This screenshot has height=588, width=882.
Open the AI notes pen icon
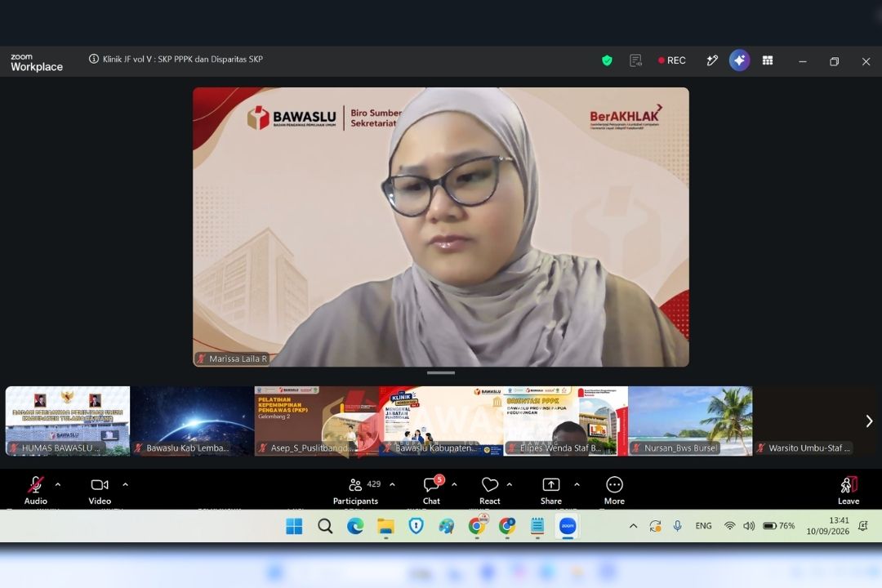click(x=712, y=60)
